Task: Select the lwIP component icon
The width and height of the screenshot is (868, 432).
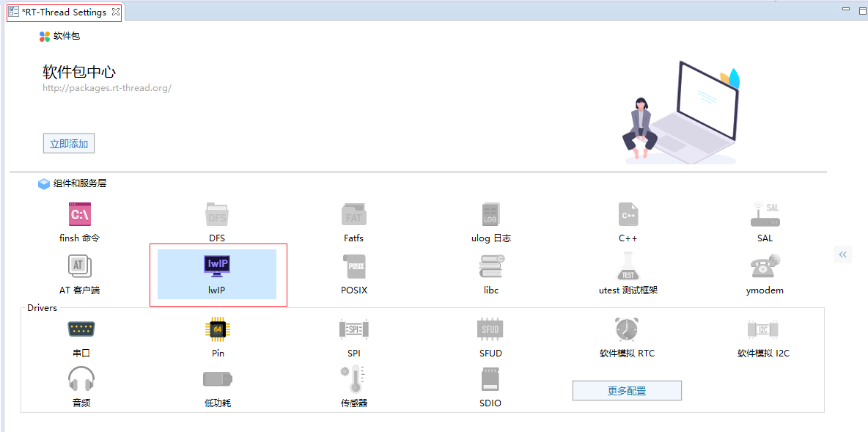Action: (x=217, y=273)
